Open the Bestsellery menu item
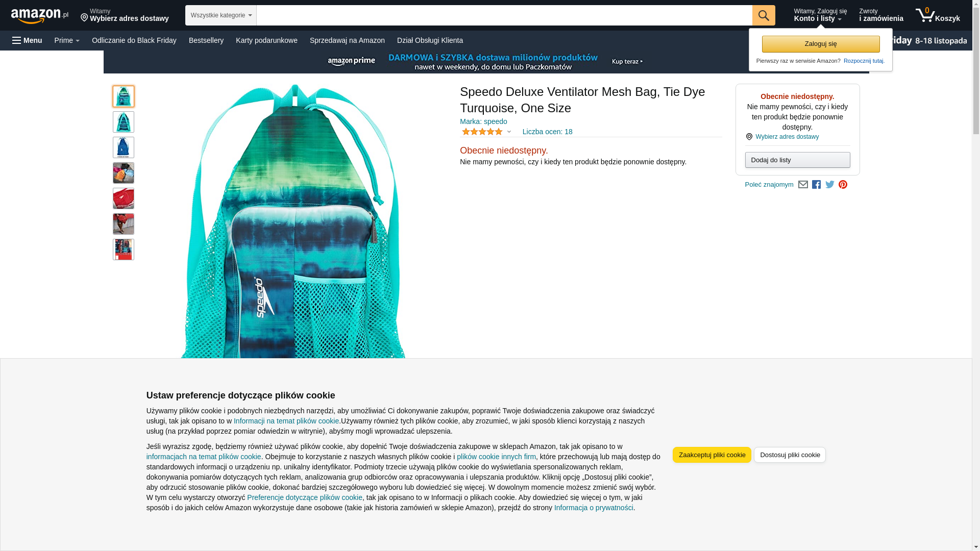The image size is (980, 551). click(206, 40)
